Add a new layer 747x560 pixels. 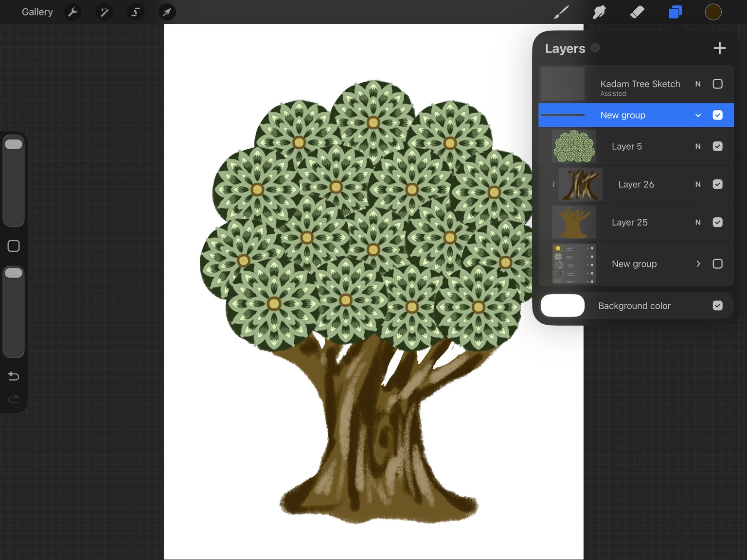click(719, 48)
